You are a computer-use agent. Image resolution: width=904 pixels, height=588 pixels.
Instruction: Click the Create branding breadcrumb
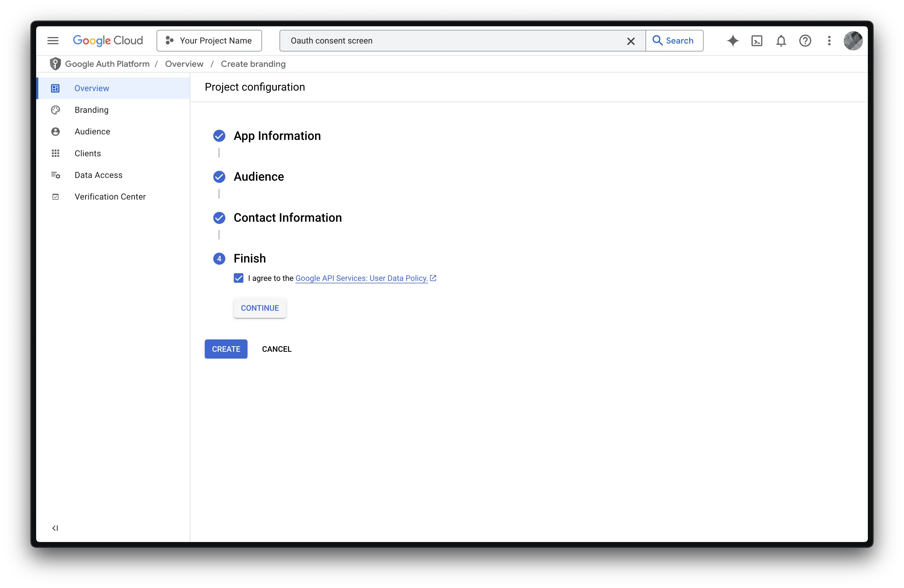click(253, 64)
